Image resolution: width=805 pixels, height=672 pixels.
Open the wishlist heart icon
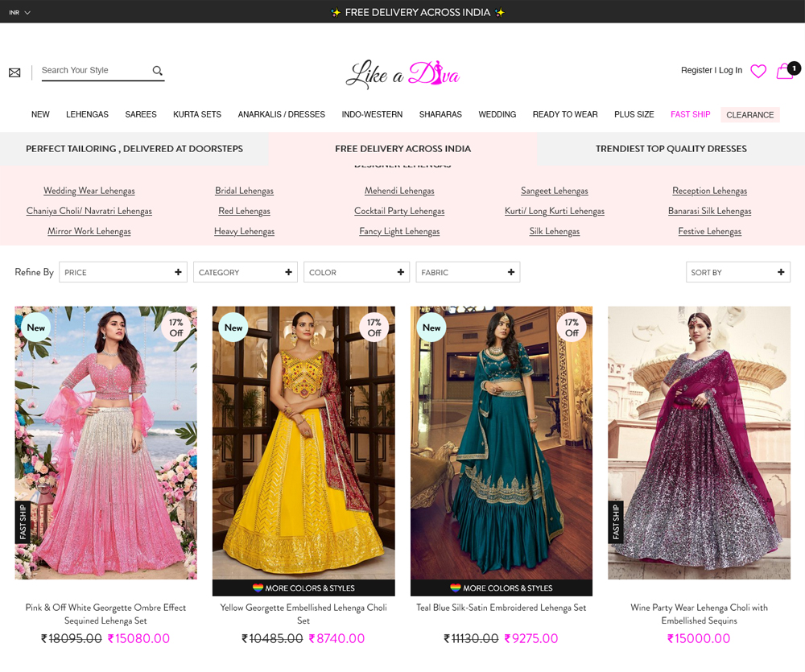pos(758,71)
